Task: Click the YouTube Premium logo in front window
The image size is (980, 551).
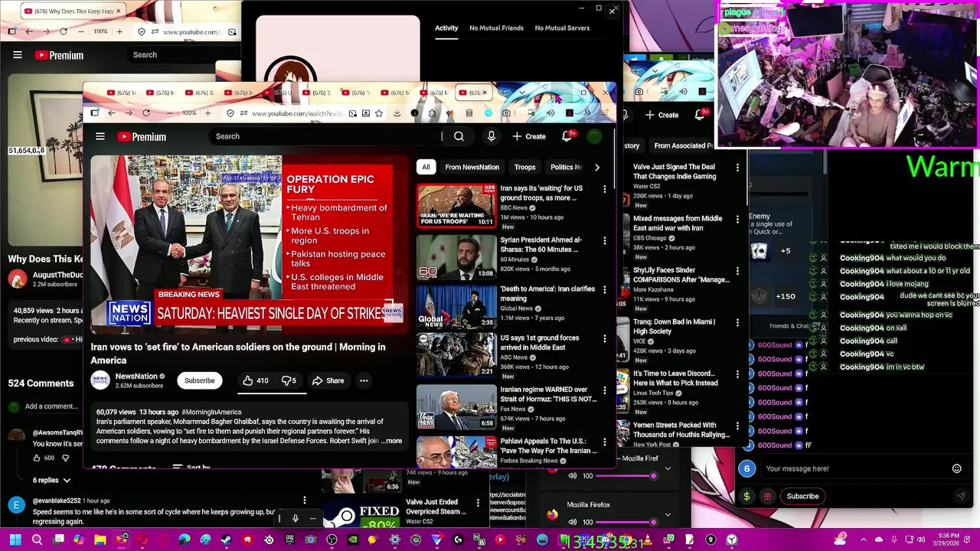Action: 142,136
